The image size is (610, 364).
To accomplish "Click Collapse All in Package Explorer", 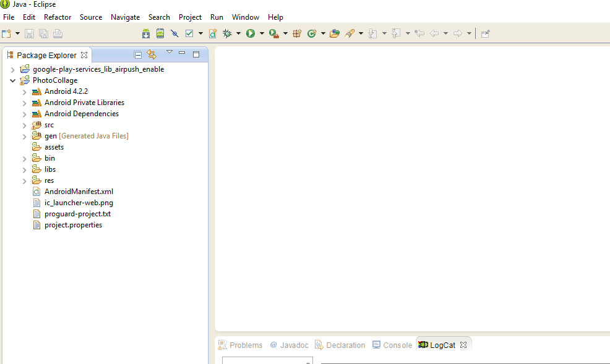I will click(138, 54).
